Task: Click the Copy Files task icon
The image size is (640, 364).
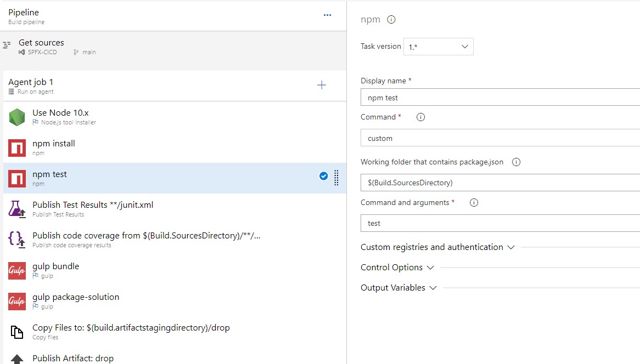Action: pyautogui.click(x=17, y=332)
